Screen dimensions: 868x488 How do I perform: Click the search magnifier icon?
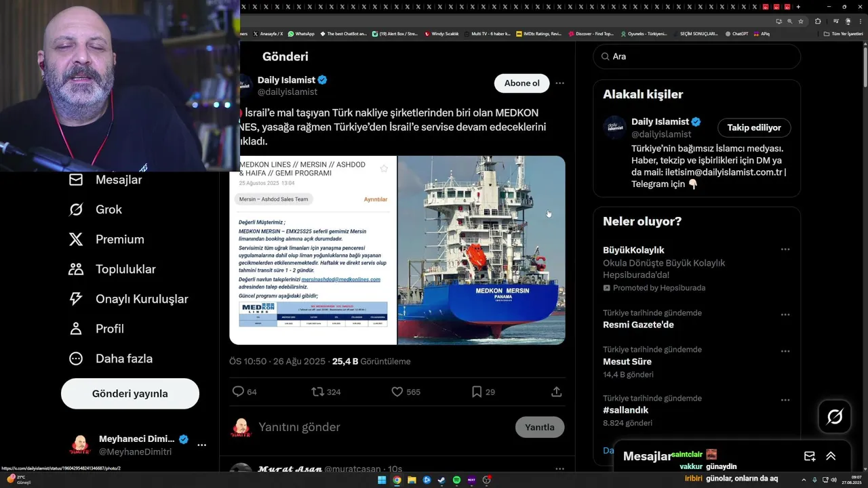[605, 57]
